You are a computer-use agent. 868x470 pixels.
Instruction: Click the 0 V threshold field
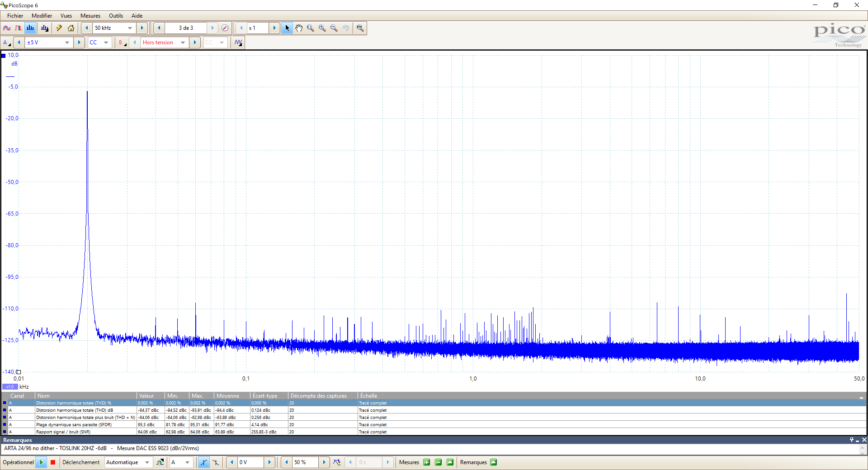[250, 462]
